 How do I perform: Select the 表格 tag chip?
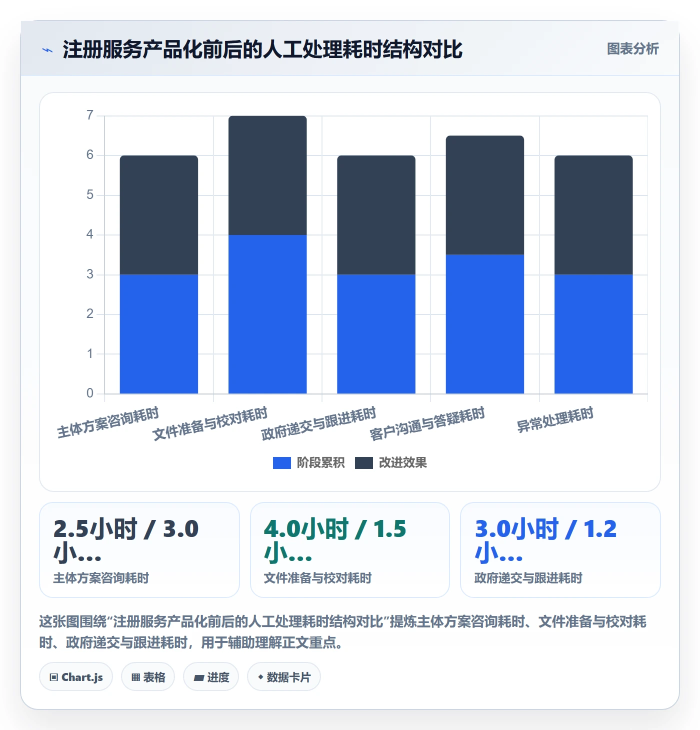coord(148,677)
